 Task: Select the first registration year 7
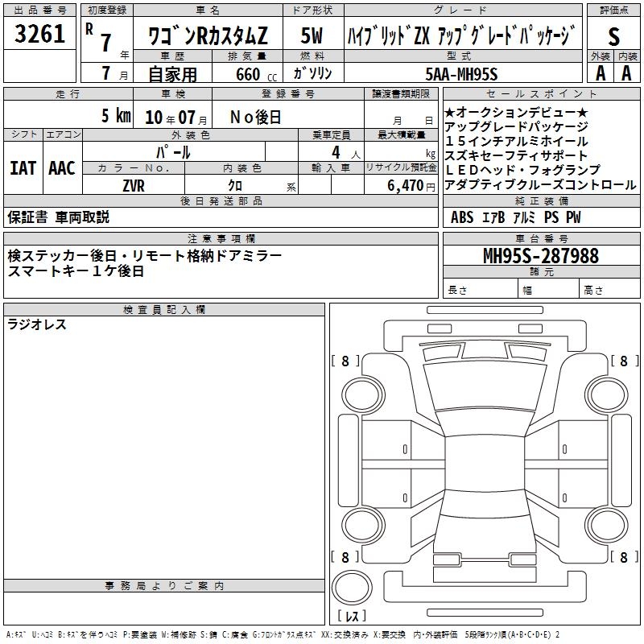pyautogui.click(x=106, y=43)
